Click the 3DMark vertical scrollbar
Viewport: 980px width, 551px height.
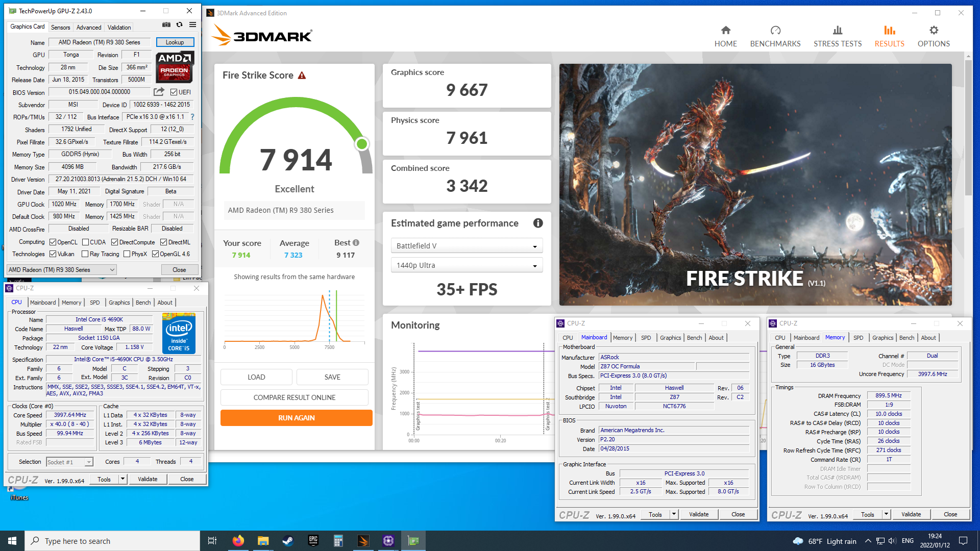968,128
